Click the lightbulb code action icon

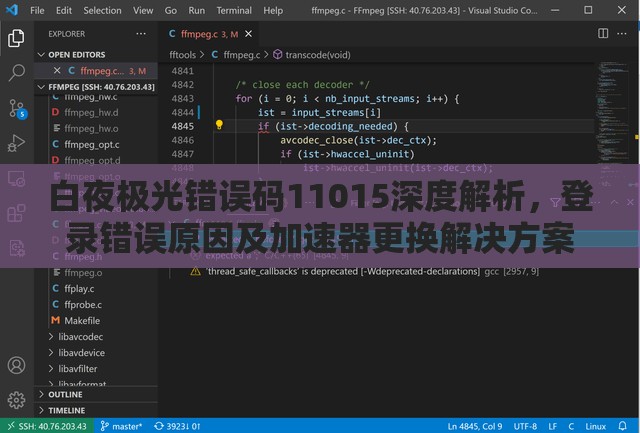tap(219, 124)
